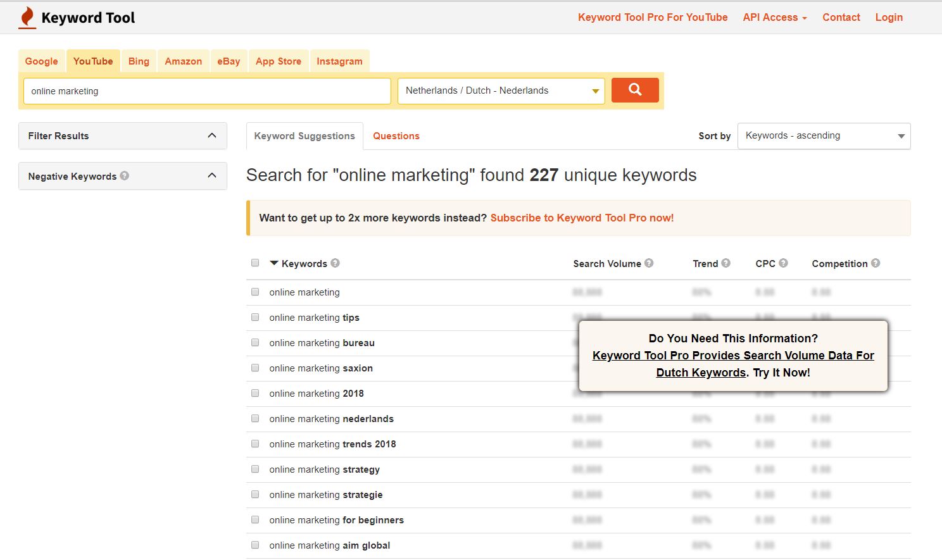
Task: Click the Competition column header
Action: (x=839, y=263)
